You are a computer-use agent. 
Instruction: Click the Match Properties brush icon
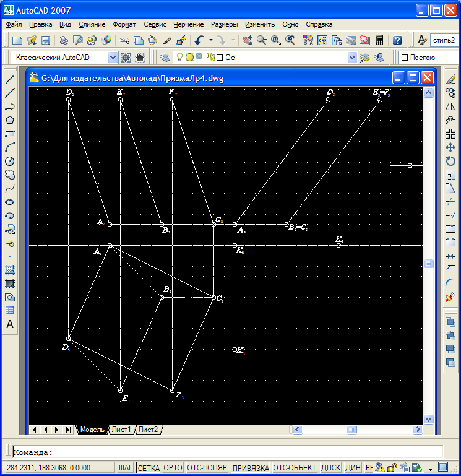[167, 40]
